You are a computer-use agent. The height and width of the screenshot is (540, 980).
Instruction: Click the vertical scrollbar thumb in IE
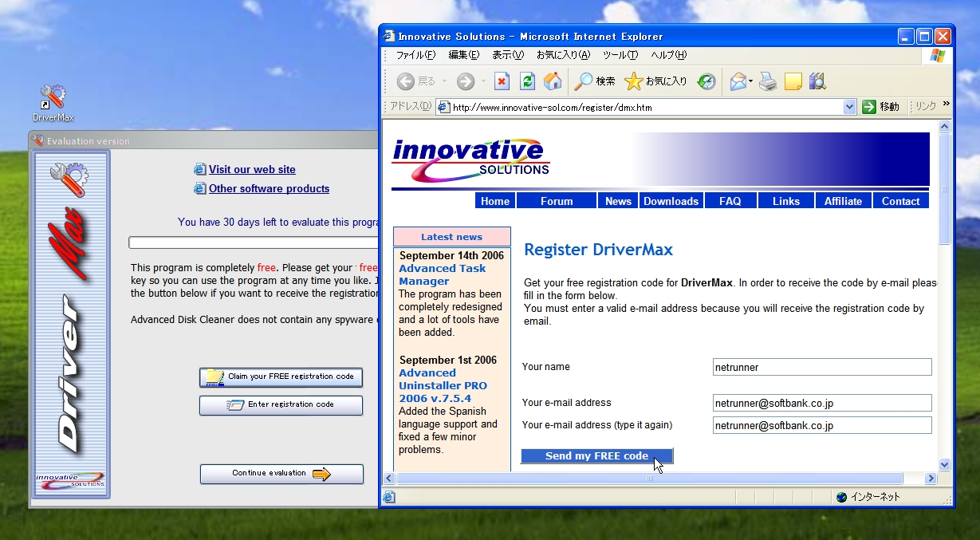(945, 189)
